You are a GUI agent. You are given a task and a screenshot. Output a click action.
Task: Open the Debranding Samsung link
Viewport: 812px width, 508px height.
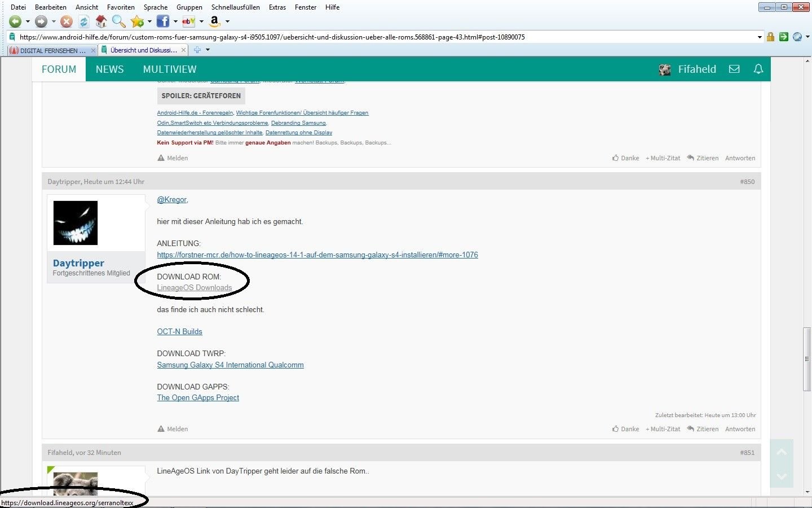298,122
